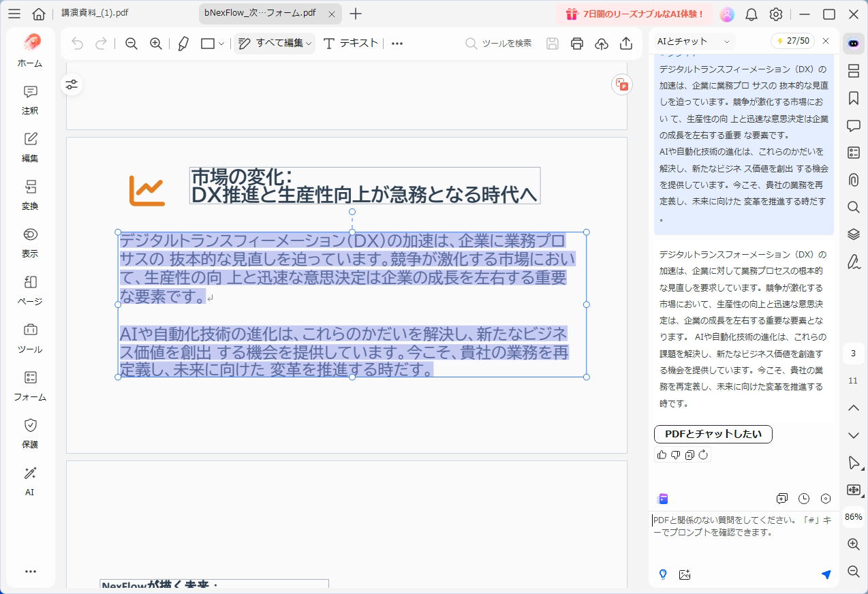
Task: Open the AIとチャット panel selector
Action: (695, 41)
